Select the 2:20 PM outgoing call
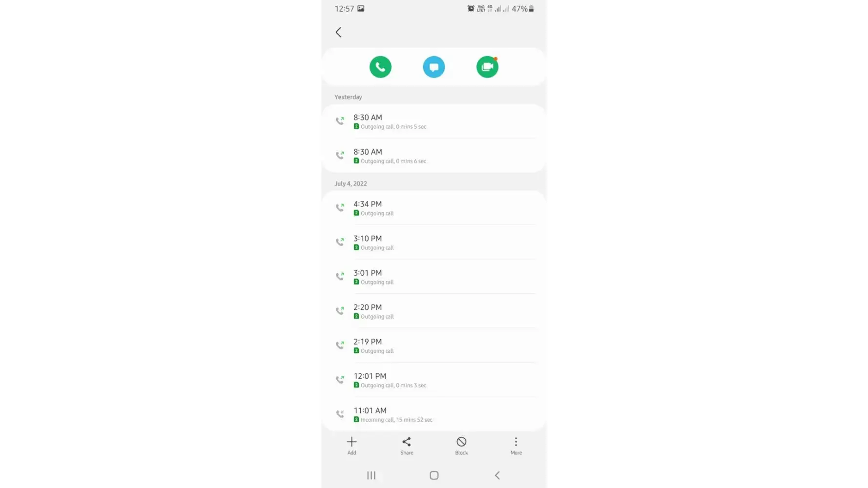Viewport: 868px width, 488px height. point(434,311)
